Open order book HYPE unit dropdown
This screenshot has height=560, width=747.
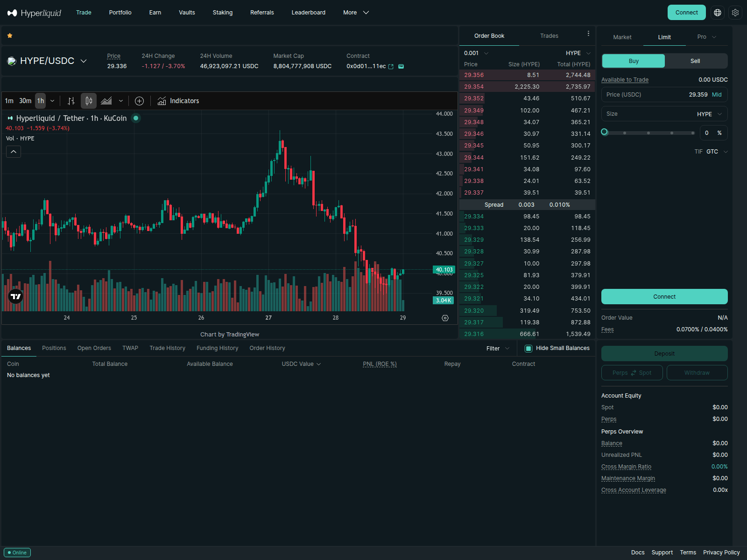pyautogui.click(x=578, y=53)
